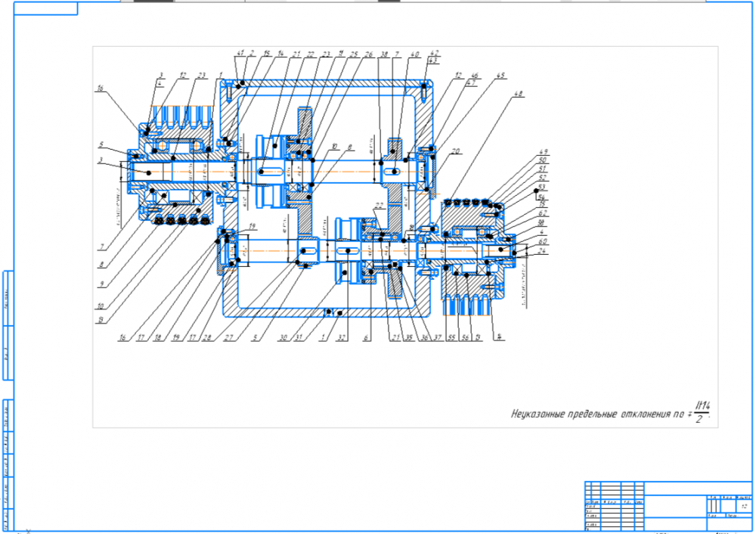
Task: Select the large empty title cell in the title block
Action: click(674, 504)
